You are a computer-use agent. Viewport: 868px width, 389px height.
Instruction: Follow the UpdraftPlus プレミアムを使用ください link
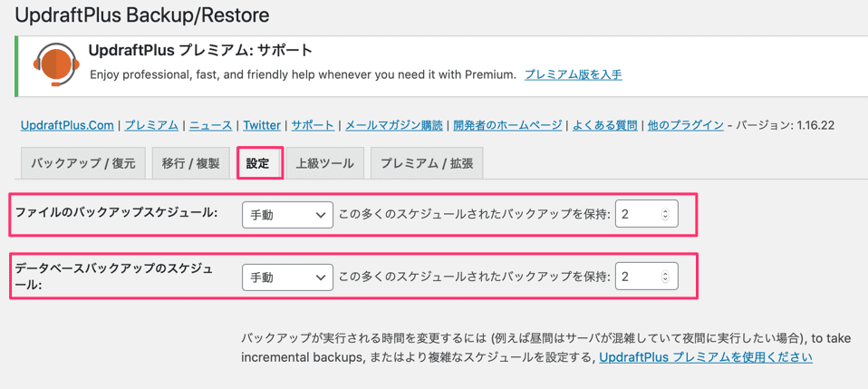[x=705, y=357]
